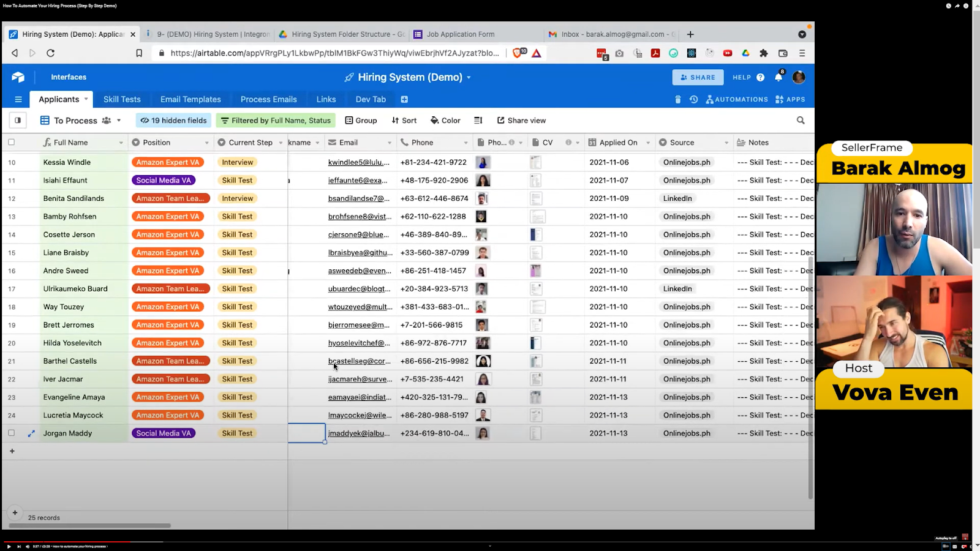Click the Color button

tap(445, 121)
